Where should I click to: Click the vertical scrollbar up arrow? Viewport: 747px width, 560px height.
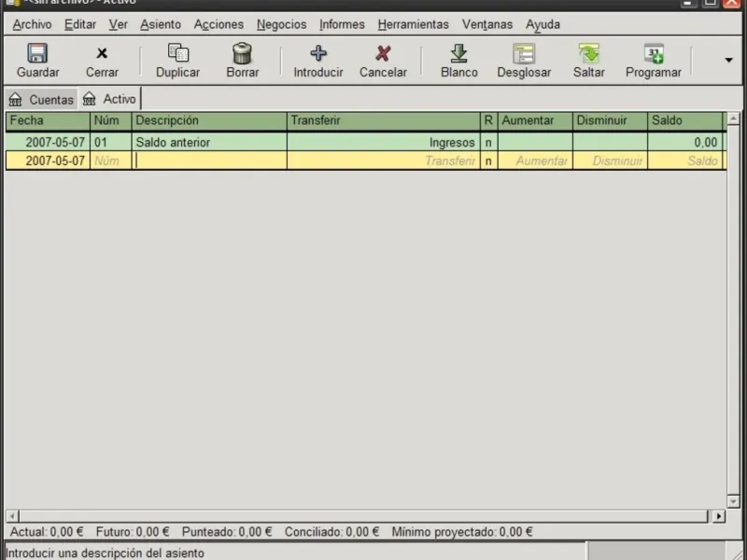click(733, 119)
